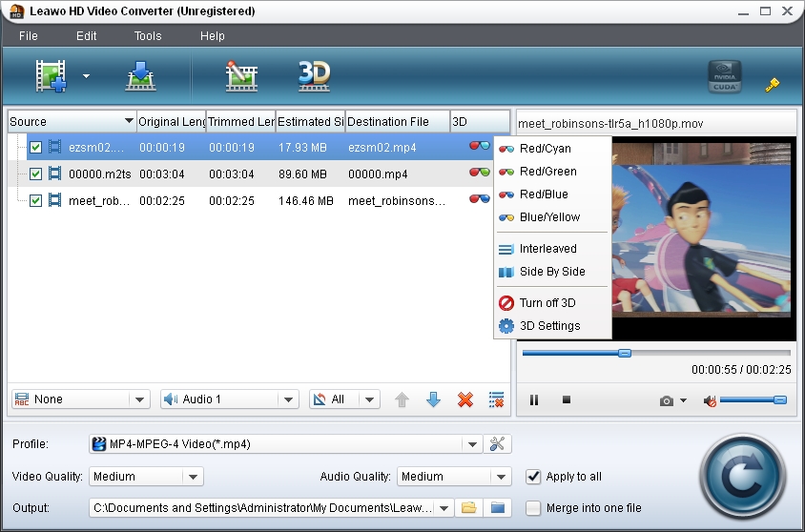Viewport: 805px width, 532px height.
Task: Click the download video toolbar icon
Action: (140, 76)
